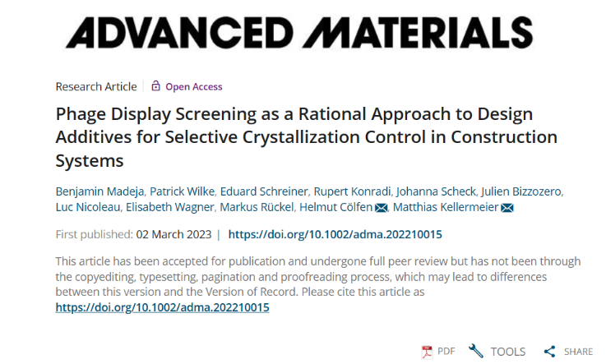Click the Open Access lock icon

pyautogui.click(x=155, y=85)
